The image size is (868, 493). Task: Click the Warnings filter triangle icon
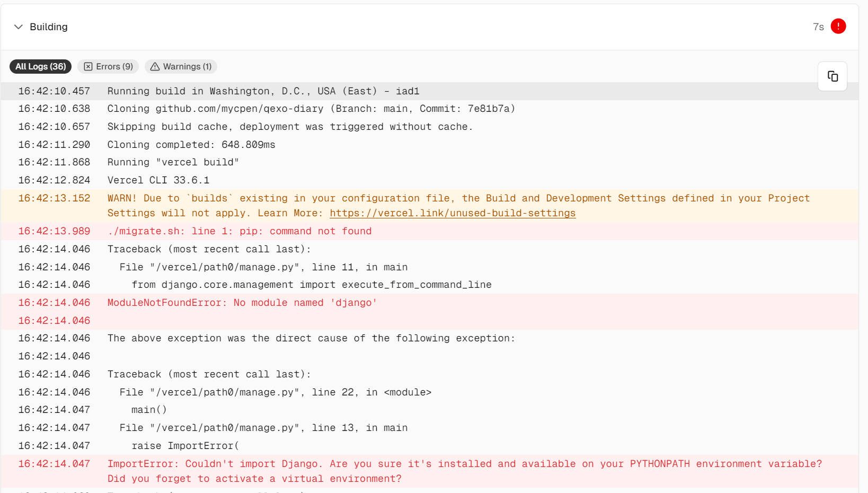(x=155, y=66)
